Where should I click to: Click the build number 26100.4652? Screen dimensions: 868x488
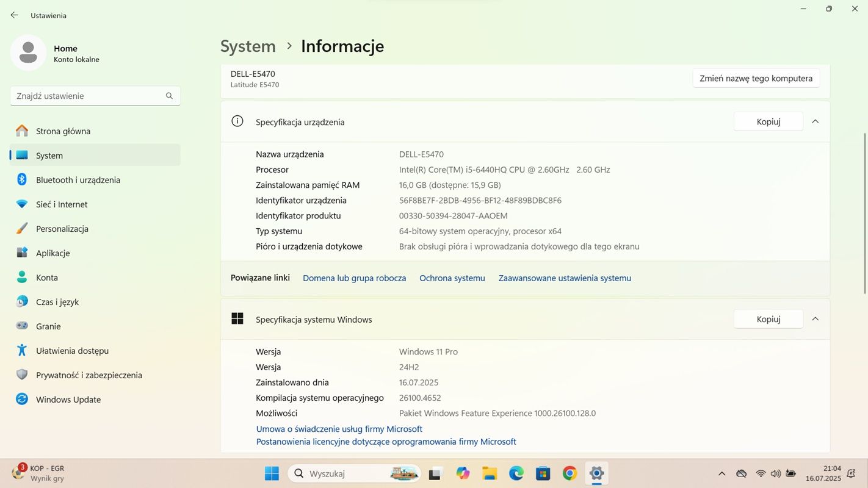(420, 398)
